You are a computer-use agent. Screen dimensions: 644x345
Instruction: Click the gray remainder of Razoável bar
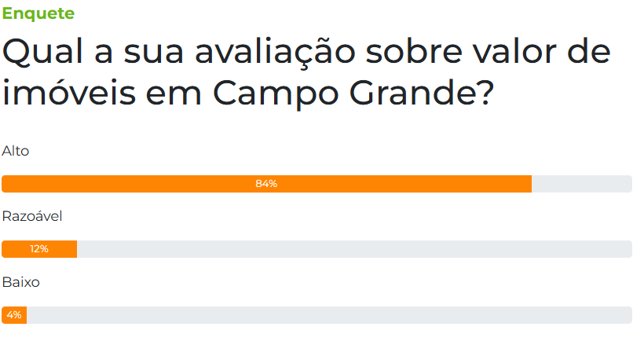[x=354, y=249]
